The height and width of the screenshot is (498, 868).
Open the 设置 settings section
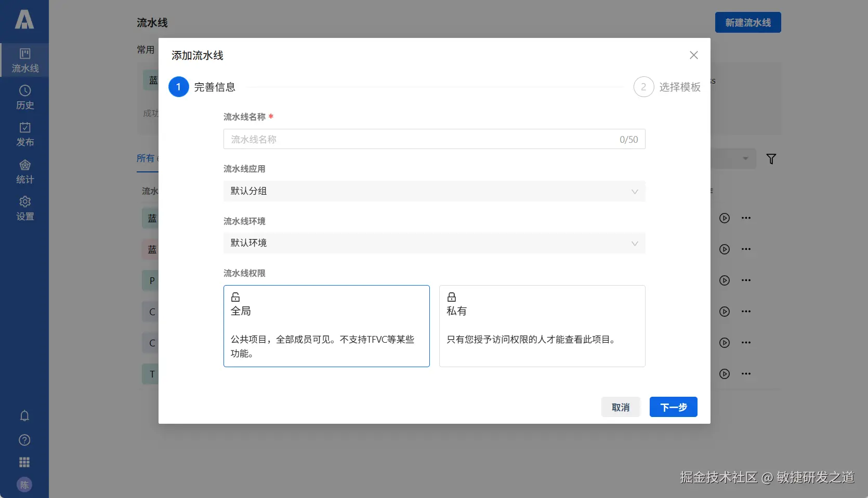click(x=24, y=209)
